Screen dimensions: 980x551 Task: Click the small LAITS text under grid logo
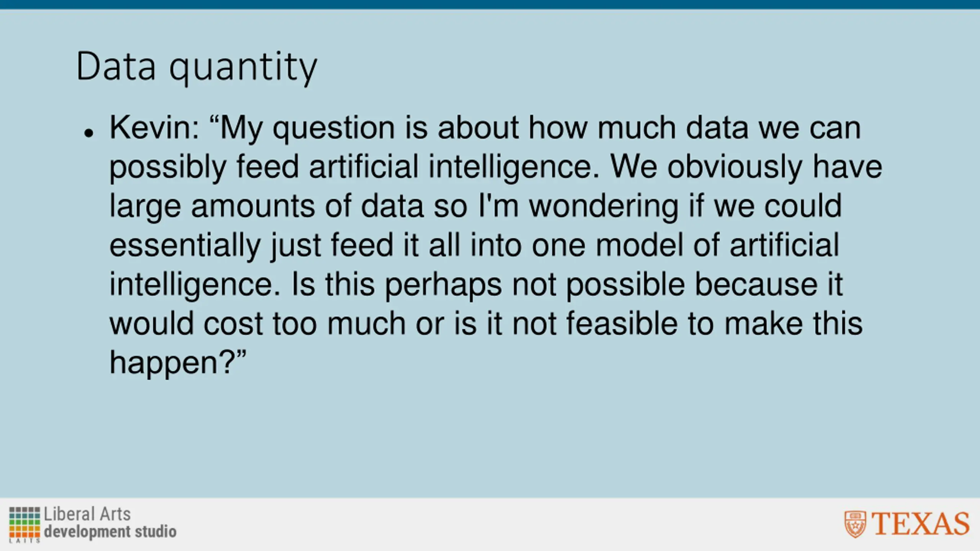tap(24, 541)
